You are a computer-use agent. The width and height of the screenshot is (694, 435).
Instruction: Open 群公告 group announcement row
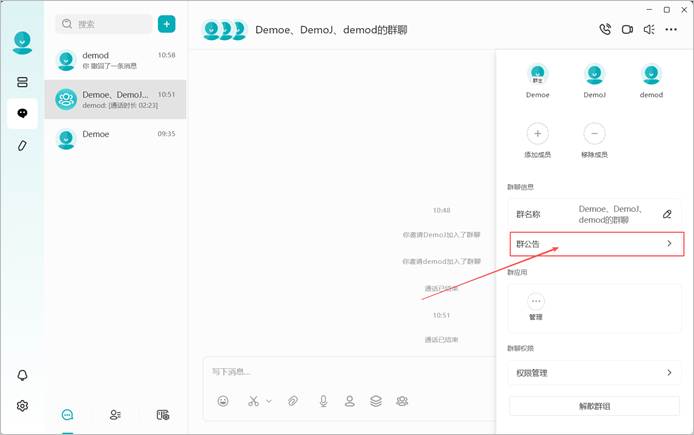pos(597,244)
